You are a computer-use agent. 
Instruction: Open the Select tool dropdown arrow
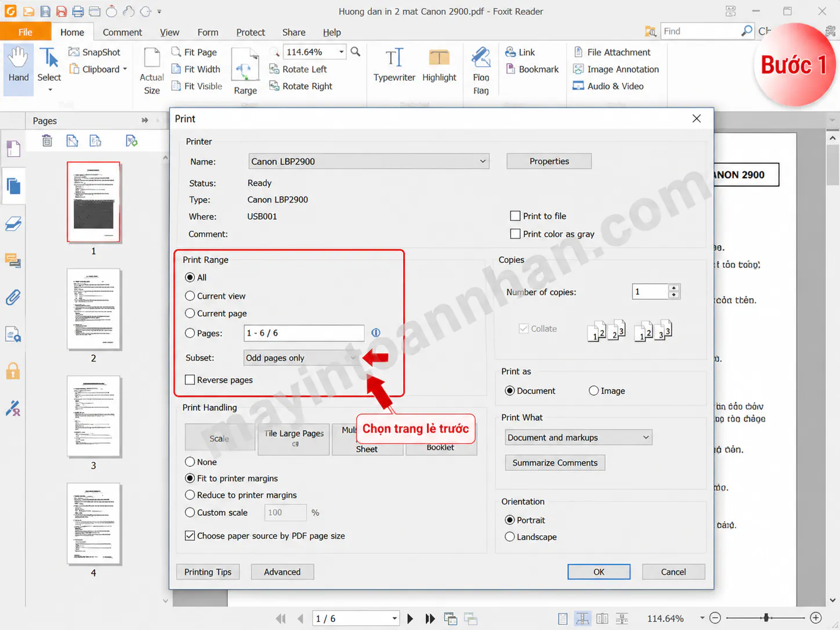coord(50,90)
